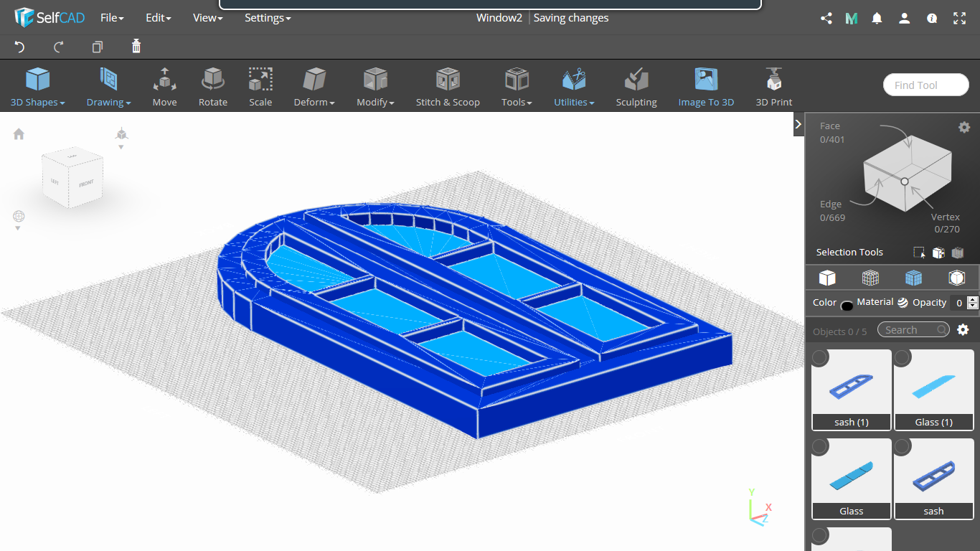This screenshot has width=980, height=551.
Task: Select the Stitch & Scoop tool
Action: 448,87
